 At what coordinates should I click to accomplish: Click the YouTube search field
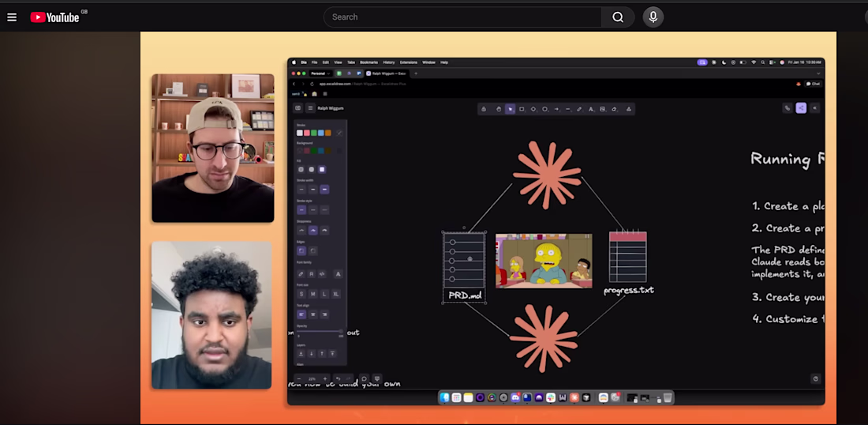(x=462, y=17)
